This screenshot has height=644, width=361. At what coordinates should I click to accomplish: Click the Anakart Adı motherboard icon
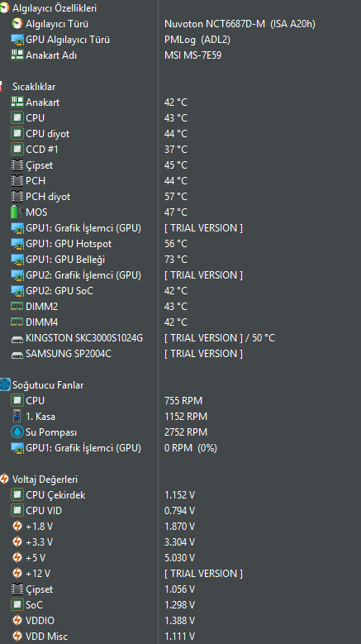click(x=17, y=55)
